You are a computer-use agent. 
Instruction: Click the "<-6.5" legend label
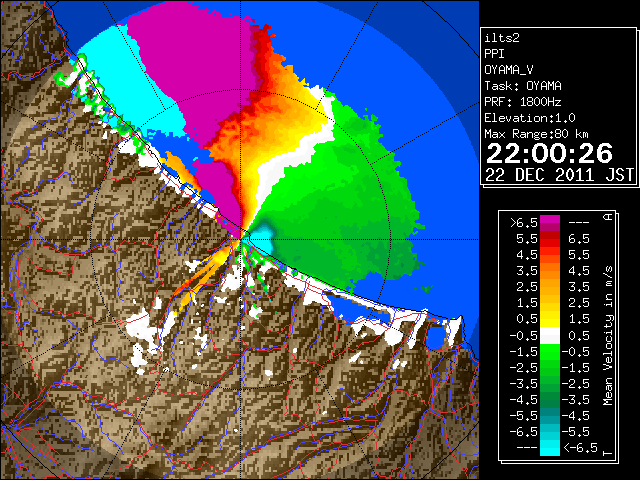580,448
